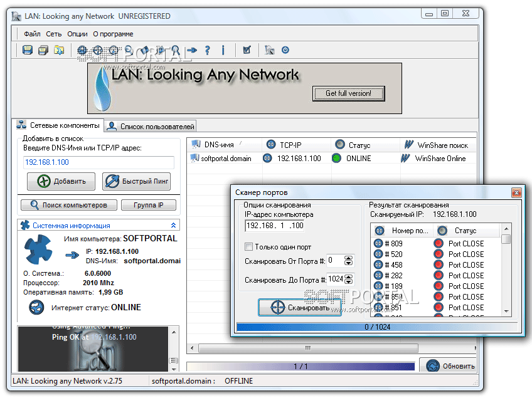Decrease the 'Сканировать От Порта' stepper value
The width and height of the screenshot is (532, 398).
348,263
